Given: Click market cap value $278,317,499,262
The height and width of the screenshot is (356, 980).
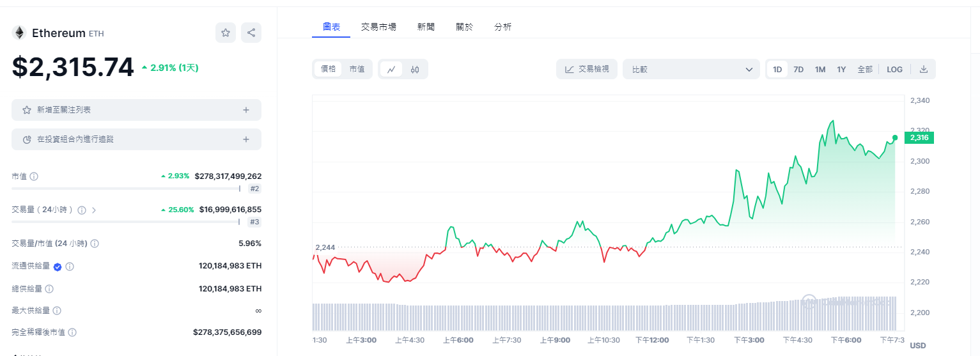Looking at the screenshot, I should (228, 176).
